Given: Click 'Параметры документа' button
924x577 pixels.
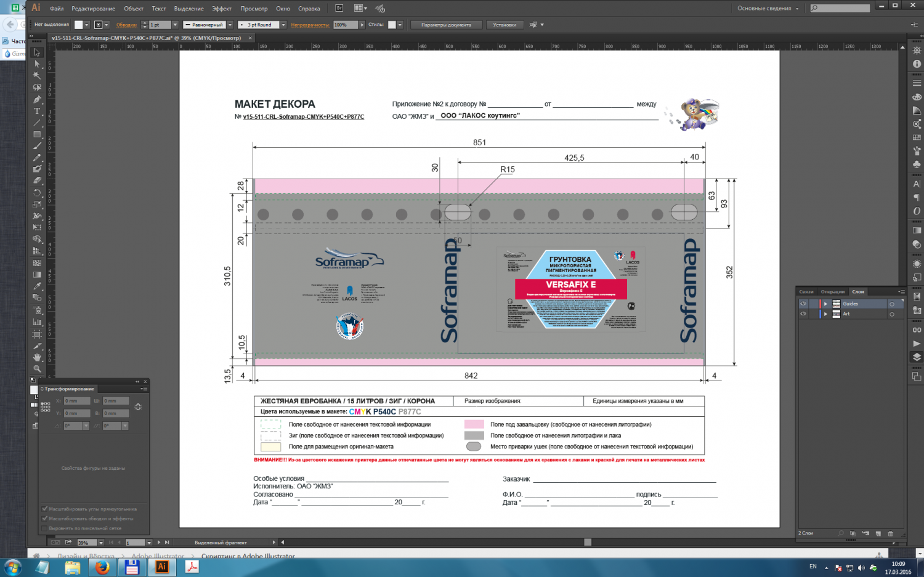Looking at the screenshot, I should coord(446,25).
